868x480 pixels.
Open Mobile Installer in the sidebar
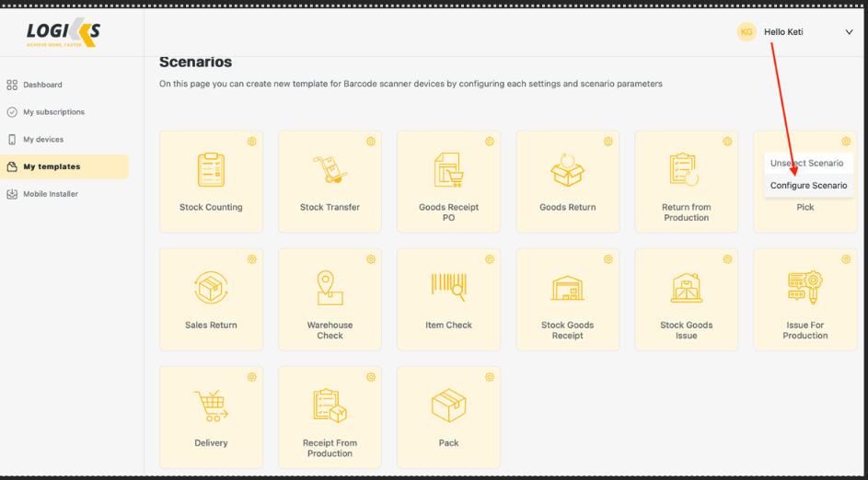coord(51,194)
